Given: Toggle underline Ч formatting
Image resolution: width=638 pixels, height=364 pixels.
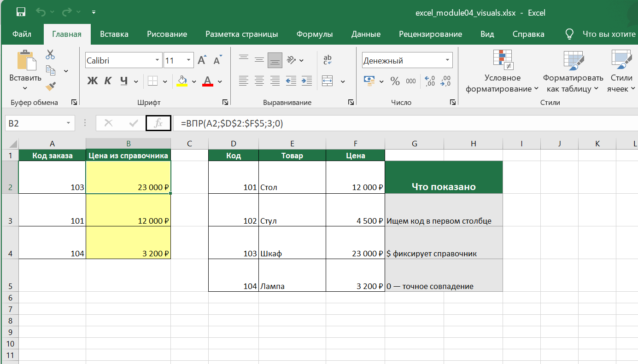Looking at the screenshot, I should point(123,81).
